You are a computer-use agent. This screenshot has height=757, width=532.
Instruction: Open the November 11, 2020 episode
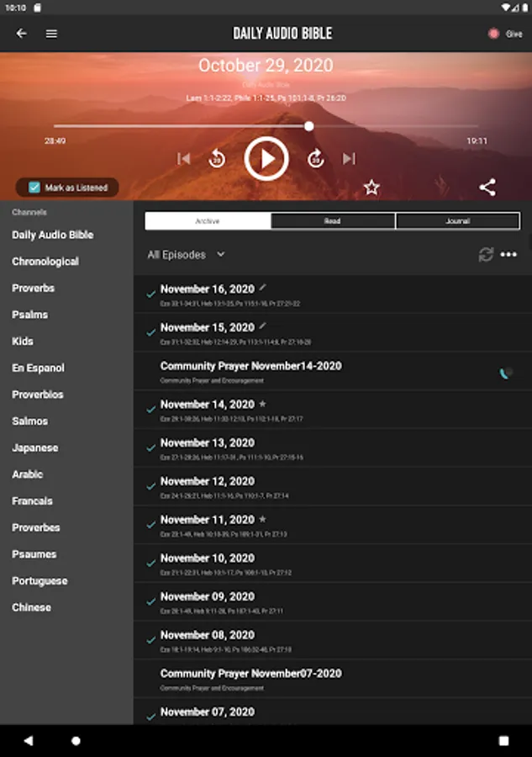tap(333, 525)
